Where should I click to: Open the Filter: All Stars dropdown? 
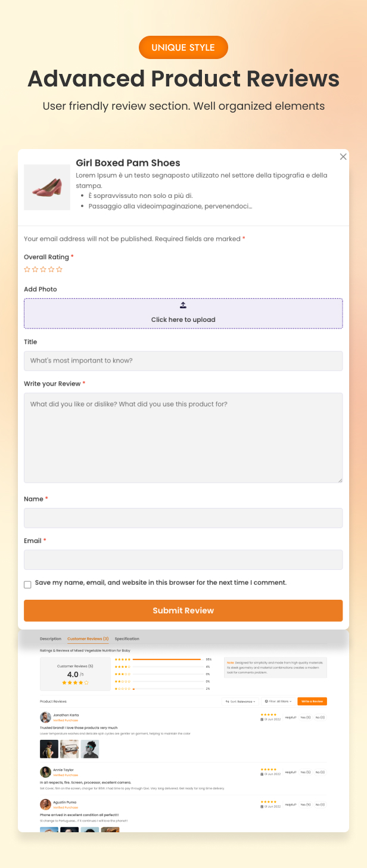[279, 702]
